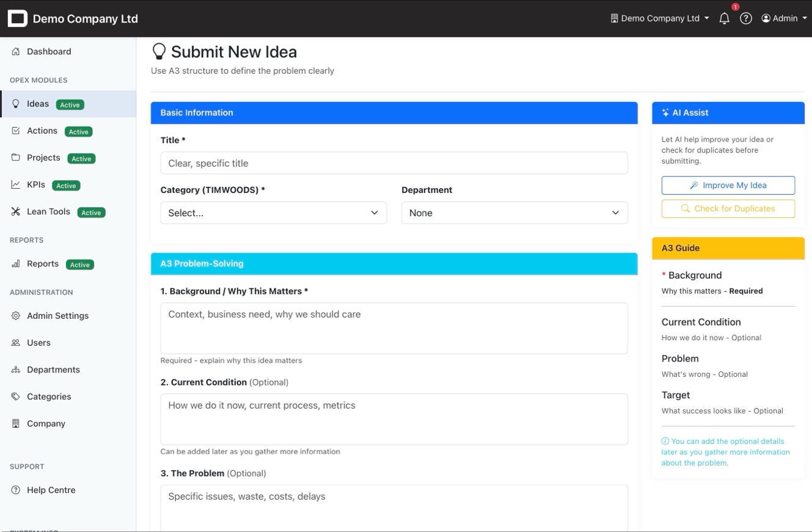Click the Improve My Idea button
The height and width of the screenshot is (532, 812).
pos(728,185)
